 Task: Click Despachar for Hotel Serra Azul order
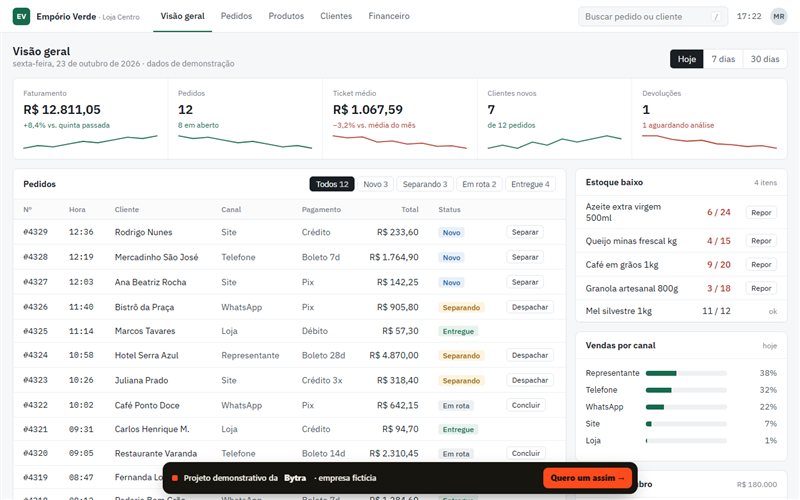(x=530, y=355)
